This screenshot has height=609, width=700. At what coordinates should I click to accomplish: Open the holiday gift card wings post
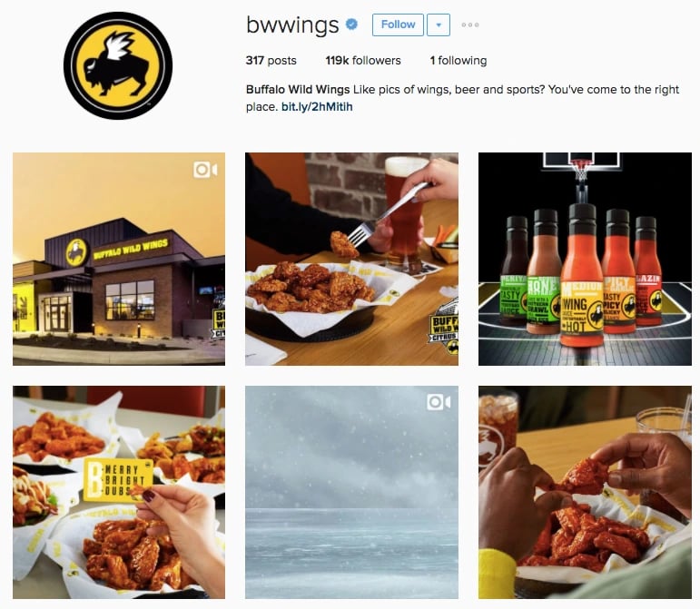point(119,492)
